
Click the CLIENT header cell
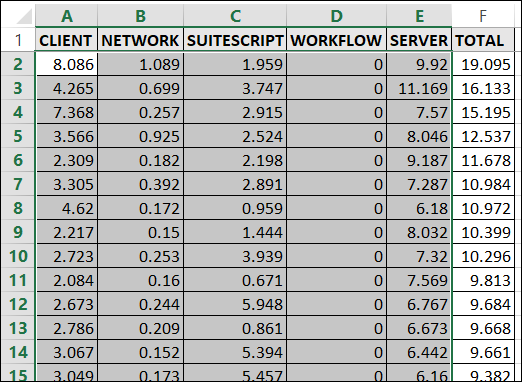pyautogui.click(x=66, y=40)
